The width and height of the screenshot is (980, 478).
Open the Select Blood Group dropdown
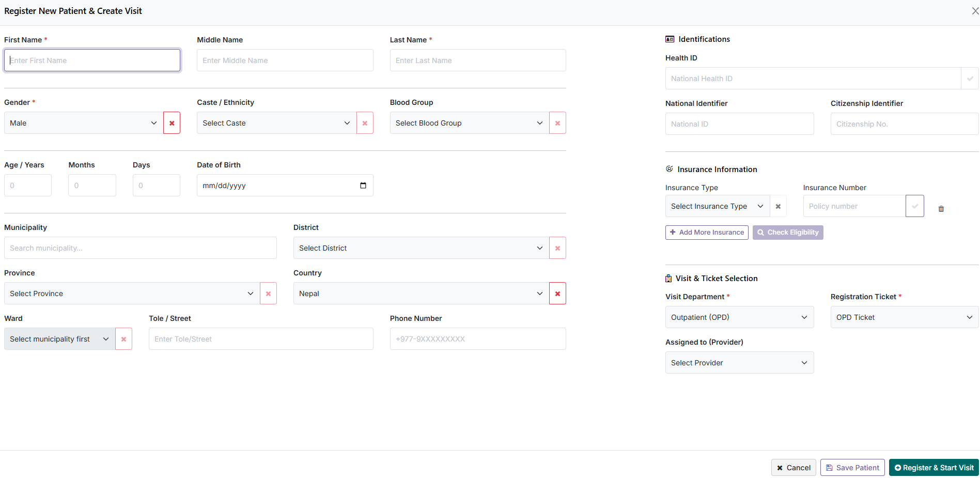pyautogui.click(x=470, y=123)
